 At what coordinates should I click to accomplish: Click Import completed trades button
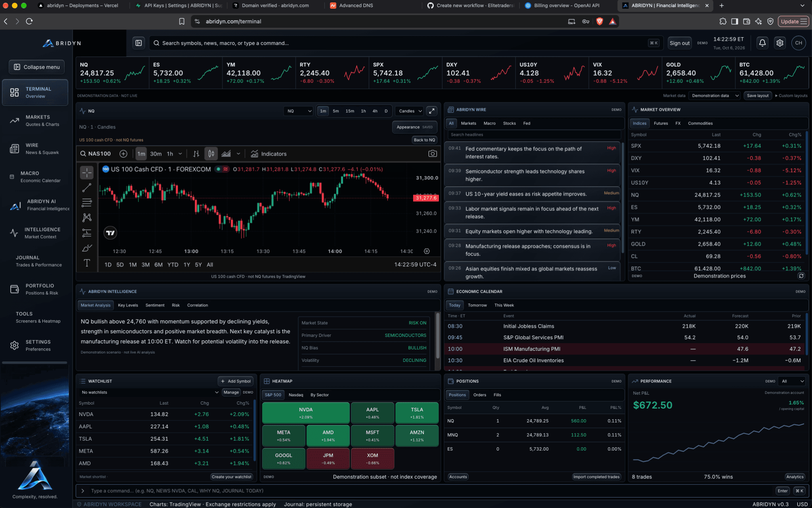coord(596,477)
